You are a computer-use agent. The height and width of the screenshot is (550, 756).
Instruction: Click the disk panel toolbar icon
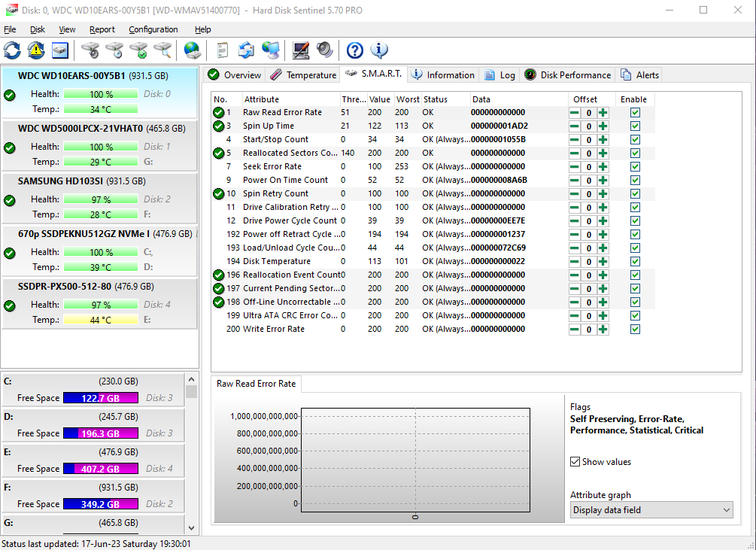click(x=59, y=50)
